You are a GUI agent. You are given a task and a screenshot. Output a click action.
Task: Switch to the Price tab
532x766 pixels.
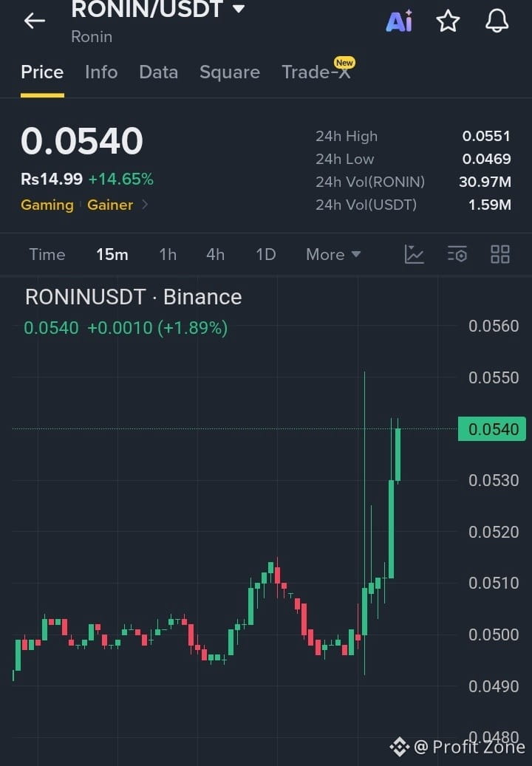[x=42, y=72]
